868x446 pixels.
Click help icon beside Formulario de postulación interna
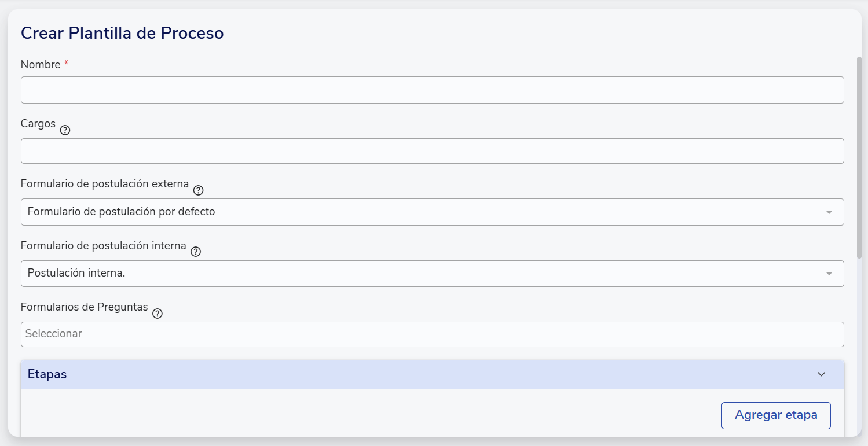tap(196, 252)
